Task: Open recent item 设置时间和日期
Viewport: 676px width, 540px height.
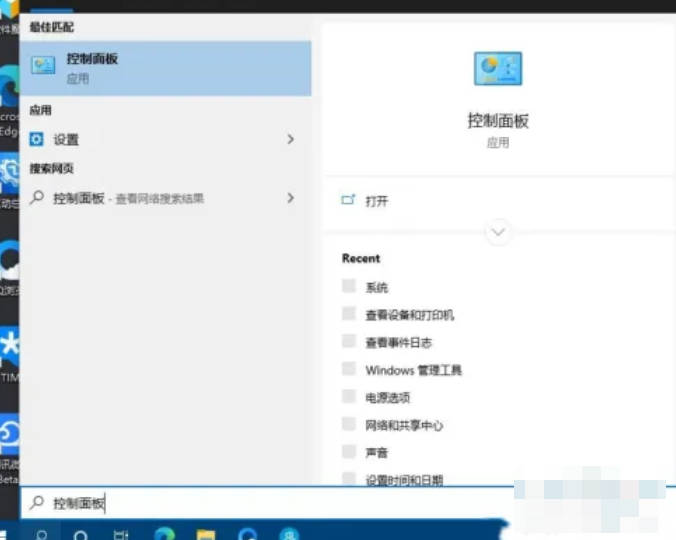Action: click(x=392, y=480)
